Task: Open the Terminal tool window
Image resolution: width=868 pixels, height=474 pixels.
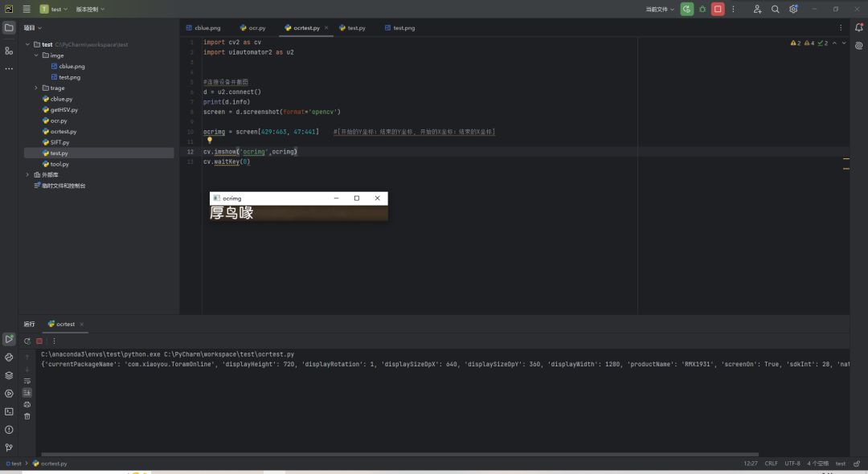Action: click(9, 411)
